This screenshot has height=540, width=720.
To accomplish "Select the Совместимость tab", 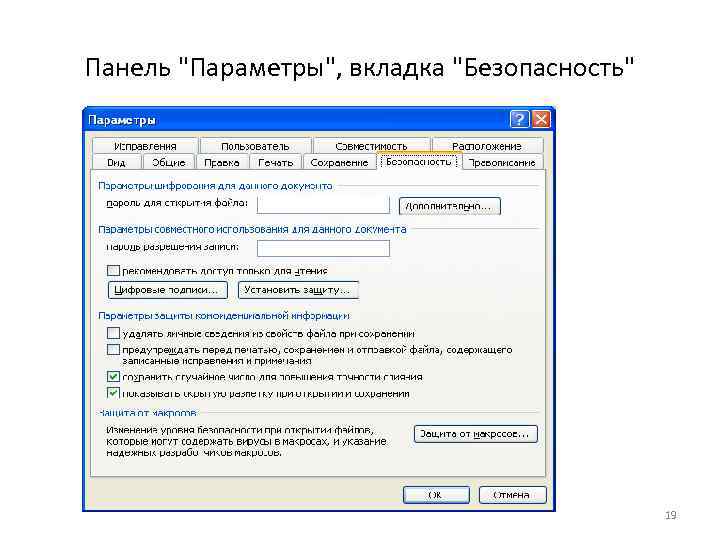I will pyautogui.click(x=371, y=146).
